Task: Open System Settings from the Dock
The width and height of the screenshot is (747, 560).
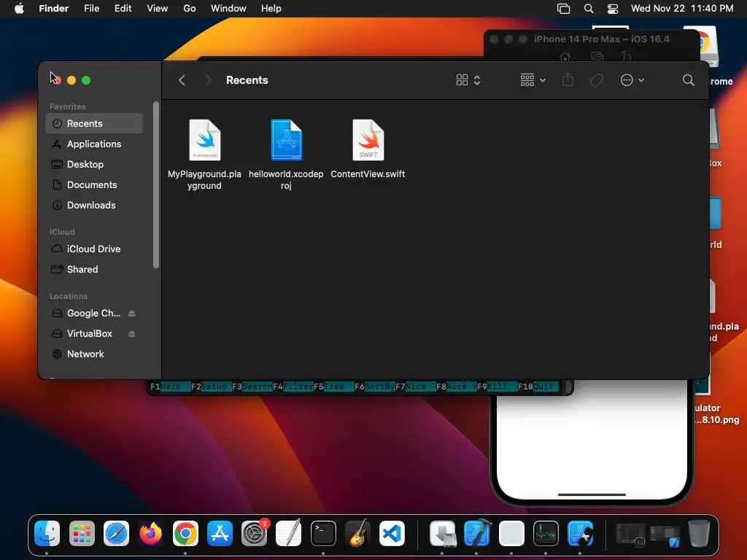Action: click(255, 533)
